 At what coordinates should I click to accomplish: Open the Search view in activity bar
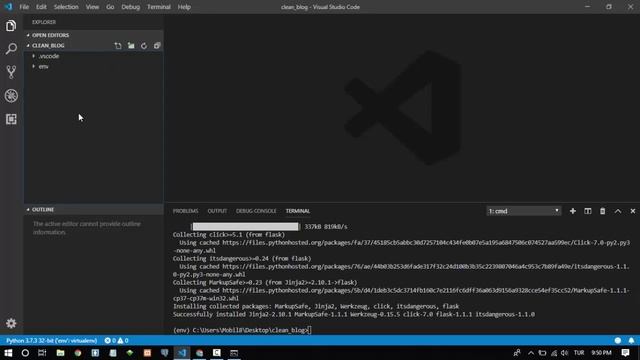11,49
